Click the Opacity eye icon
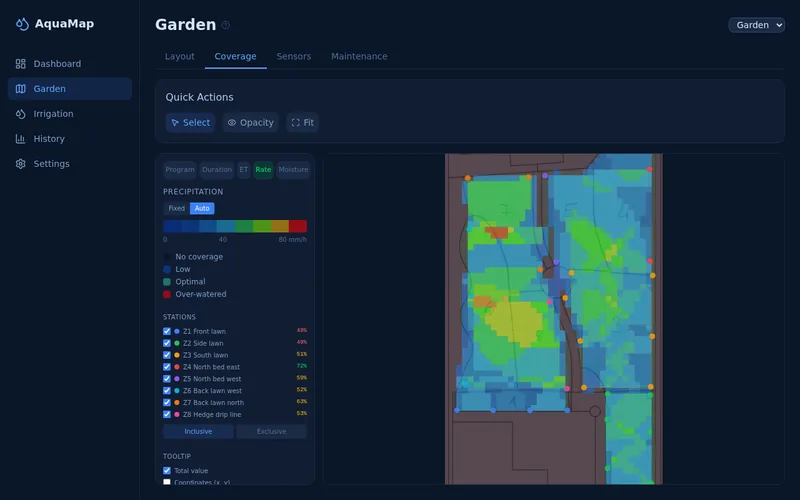Image resolution: width=800 pixels, height=500 pixels. pyautogui.click(x=232, y=122)
